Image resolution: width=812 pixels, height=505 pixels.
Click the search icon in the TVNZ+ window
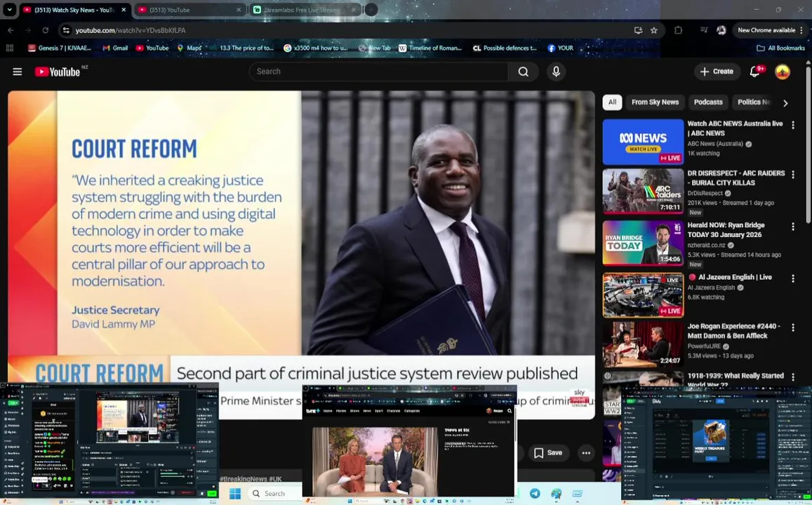(510, 411)
